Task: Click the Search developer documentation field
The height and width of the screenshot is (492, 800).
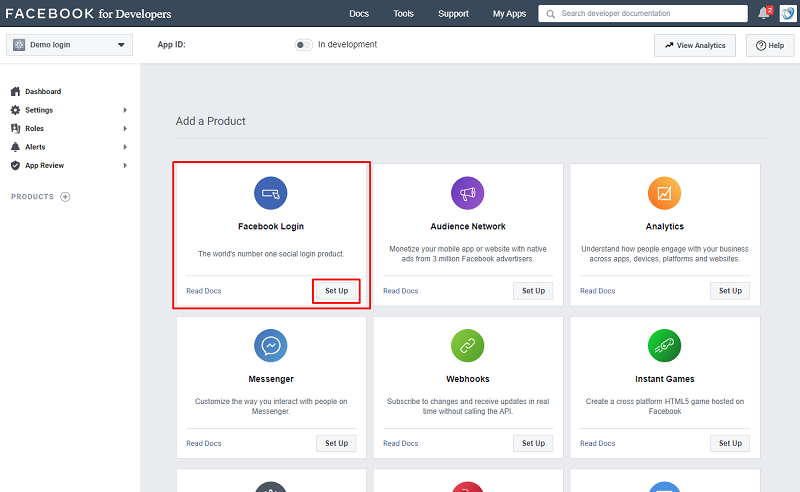Action: pyautogui.click(x=643, y=14)
